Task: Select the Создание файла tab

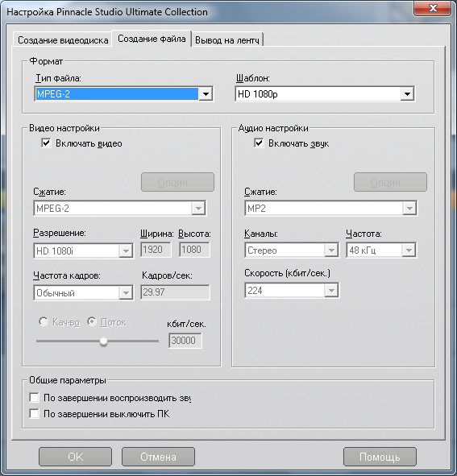Action: coord(152,39)
